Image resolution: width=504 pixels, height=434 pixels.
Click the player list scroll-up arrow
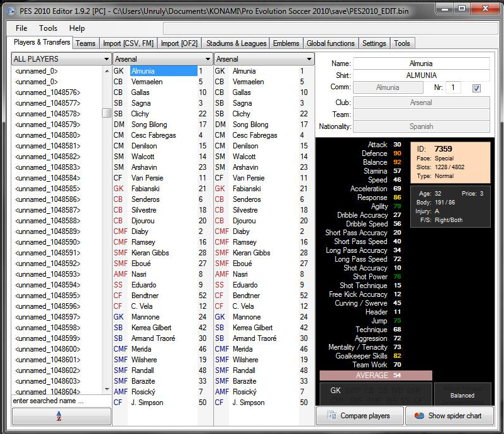coord(107,71)
